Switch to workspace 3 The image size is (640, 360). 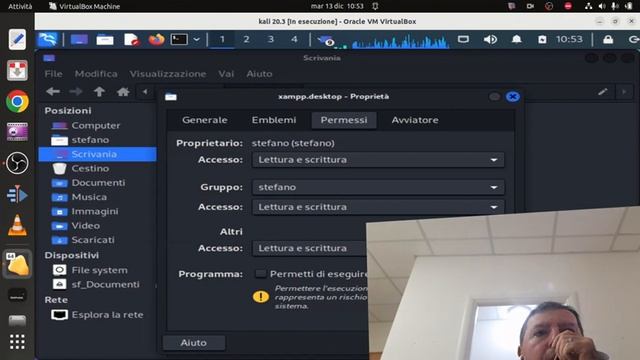[x=270, y=40]
